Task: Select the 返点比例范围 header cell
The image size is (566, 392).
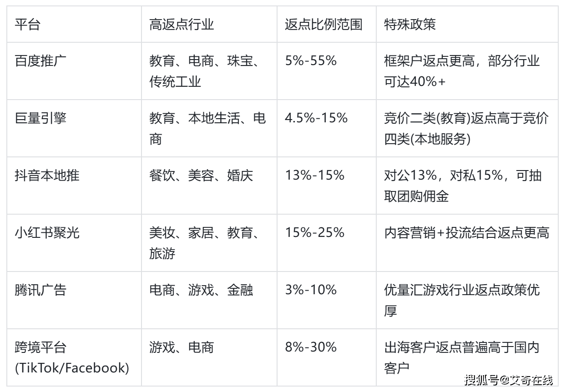Action: 323,24
